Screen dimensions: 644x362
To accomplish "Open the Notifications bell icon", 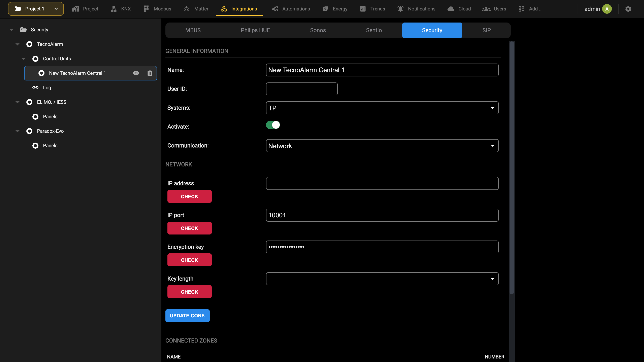I will [400, 9].
